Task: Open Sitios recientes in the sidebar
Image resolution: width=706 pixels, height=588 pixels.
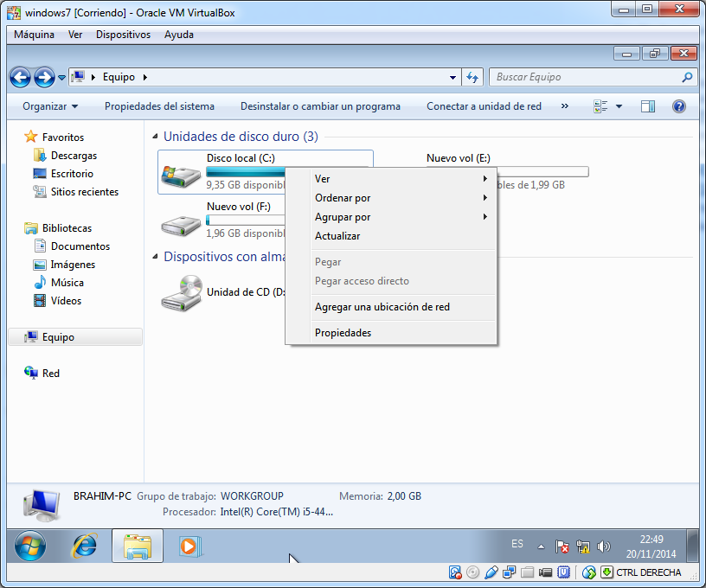Action: tap(84, 192)
